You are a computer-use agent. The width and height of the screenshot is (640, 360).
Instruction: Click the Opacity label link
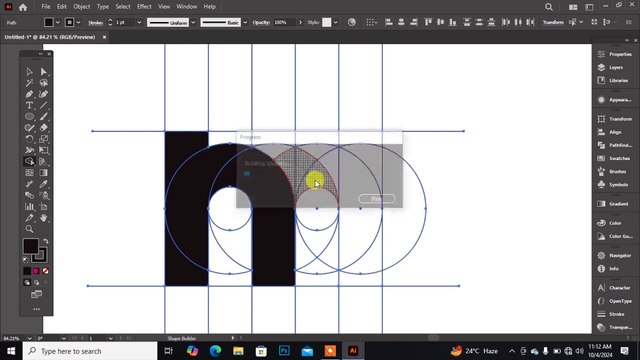coord(261,22)
